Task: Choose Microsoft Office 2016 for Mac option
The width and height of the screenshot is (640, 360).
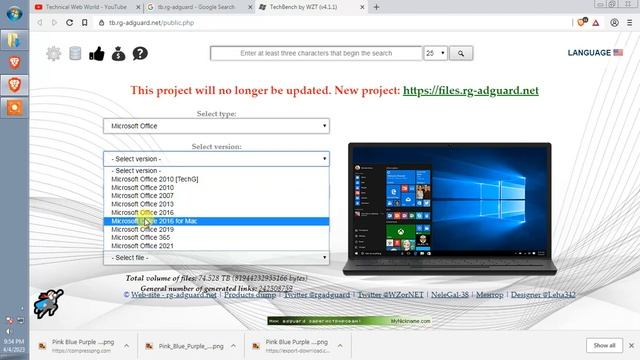Action: point(216,221)
